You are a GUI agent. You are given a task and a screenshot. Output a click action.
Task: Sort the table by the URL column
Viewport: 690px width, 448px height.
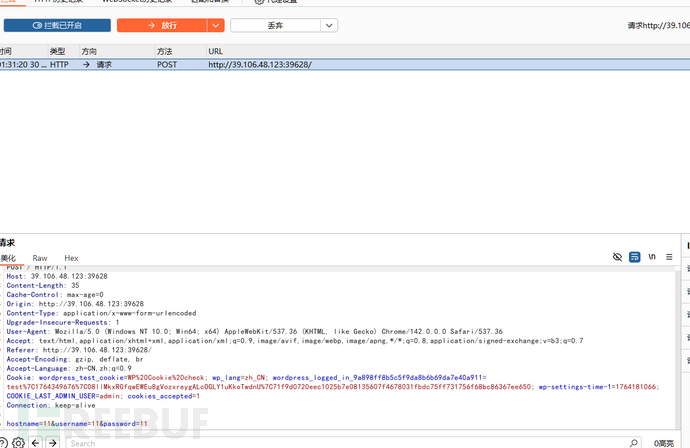216,51
